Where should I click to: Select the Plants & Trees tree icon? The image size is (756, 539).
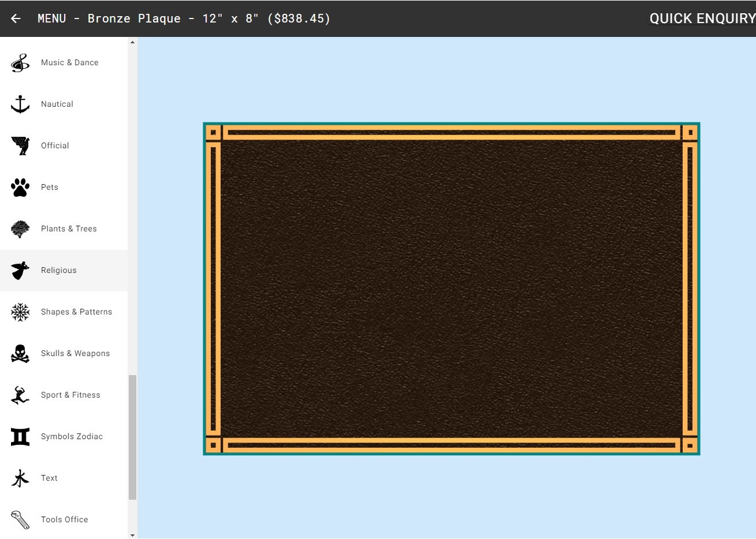tap(20, 229)
